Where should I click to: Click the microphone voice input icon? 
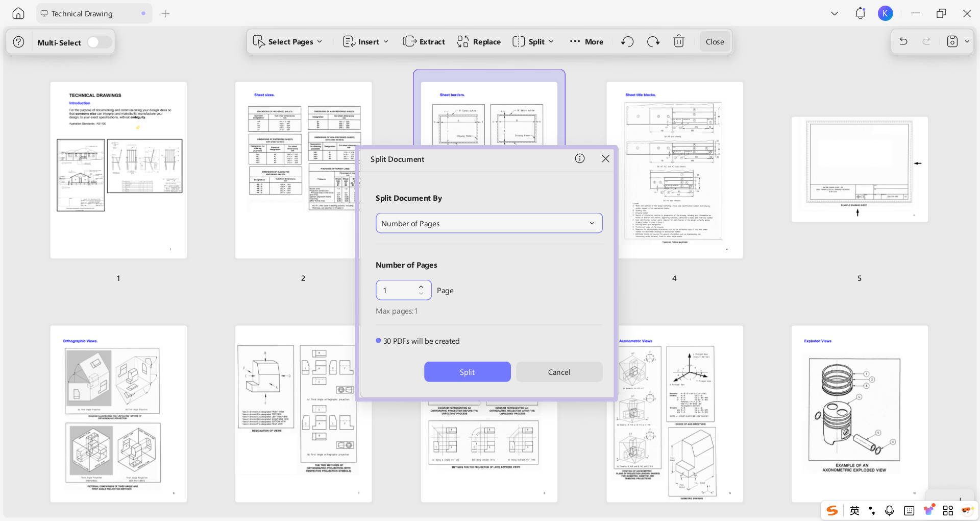pos(889,510)
